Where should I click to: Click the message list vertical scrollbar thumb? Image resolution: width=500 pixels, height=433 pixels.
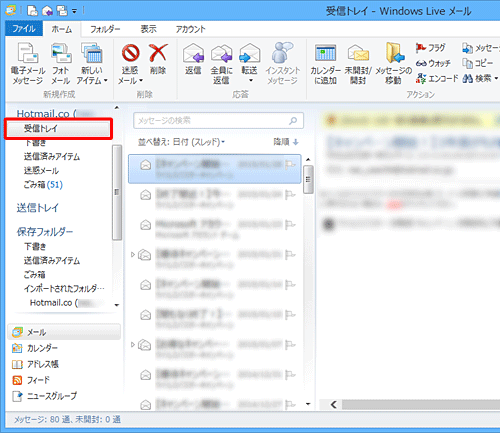click(x=308, y=179)
